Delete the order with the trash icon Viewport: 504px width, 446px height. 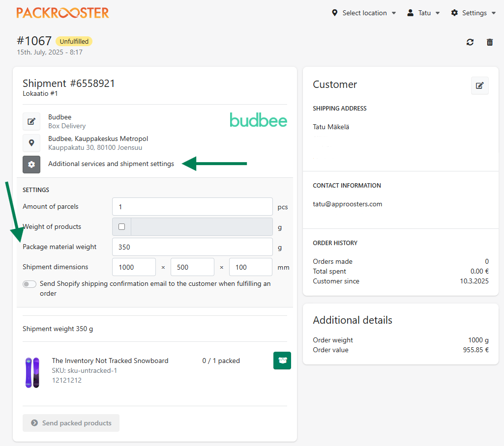[490, 42]
